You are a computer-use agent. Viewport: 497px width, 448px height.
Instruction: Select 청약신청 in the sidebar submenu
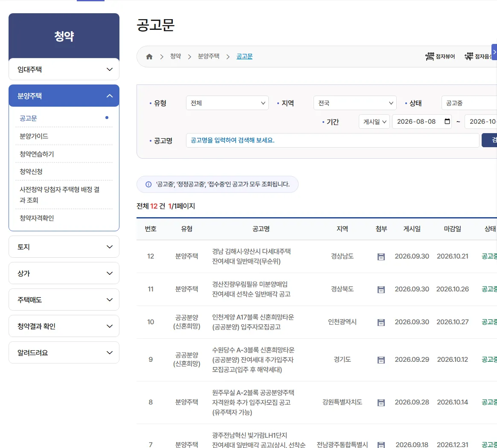tap(31, 172)
